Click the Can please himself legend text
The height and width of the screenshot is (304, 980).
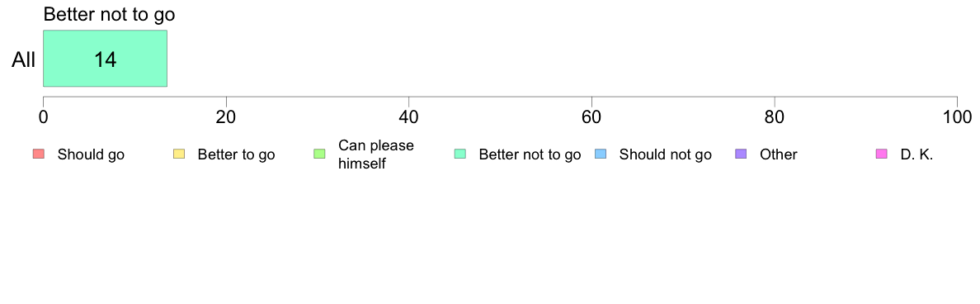point(375,154)
